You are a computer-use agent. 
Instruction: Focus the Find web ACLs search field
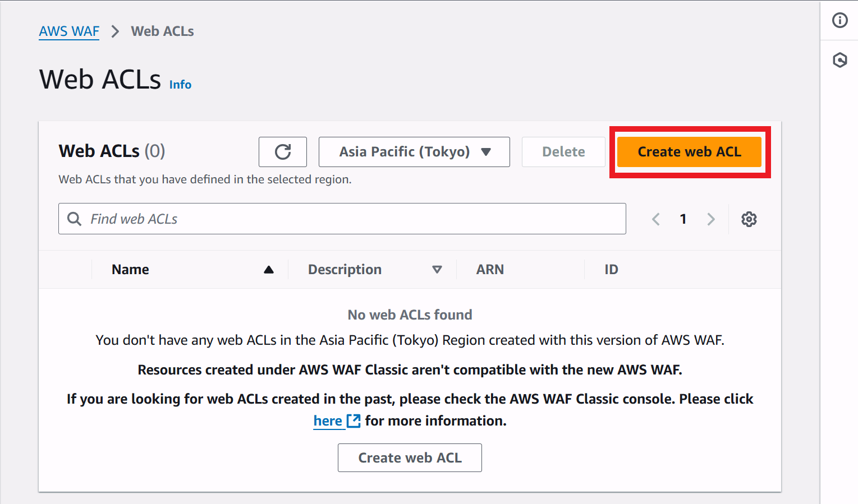(342, 219)
